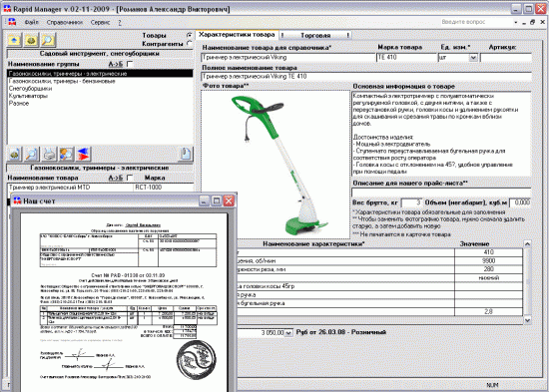This screenshot has width=549, height=392.
Task: Select group Газонокосилки, триммеры - бензиновые
Action: [x=100, y=81]
